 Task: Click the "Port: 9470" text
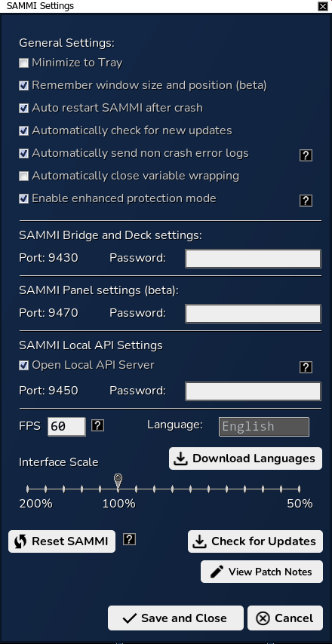[x=48, y=313]
